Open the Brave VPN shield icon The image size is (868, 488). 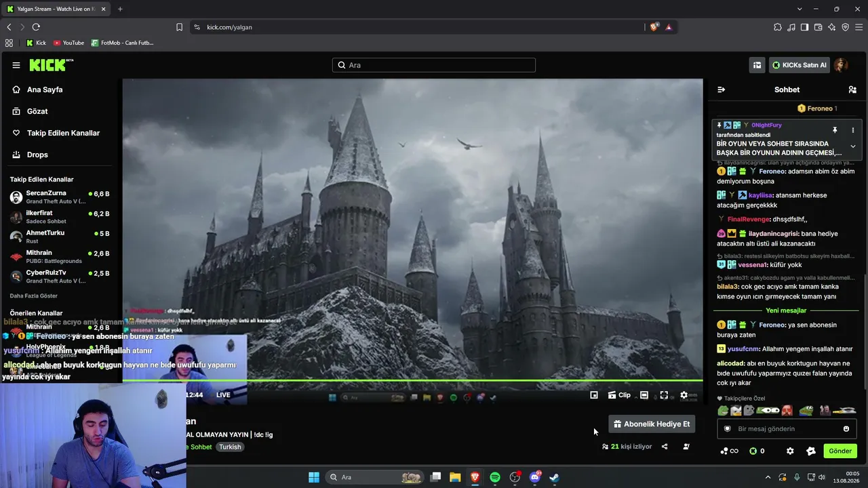pyautogui.click(x=846, y=27)
